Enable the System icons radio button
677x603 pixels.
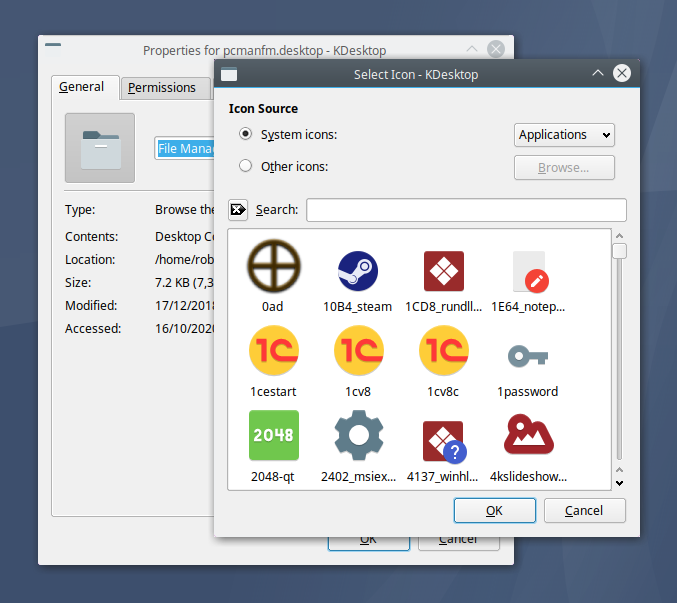[x=245, y=134]
